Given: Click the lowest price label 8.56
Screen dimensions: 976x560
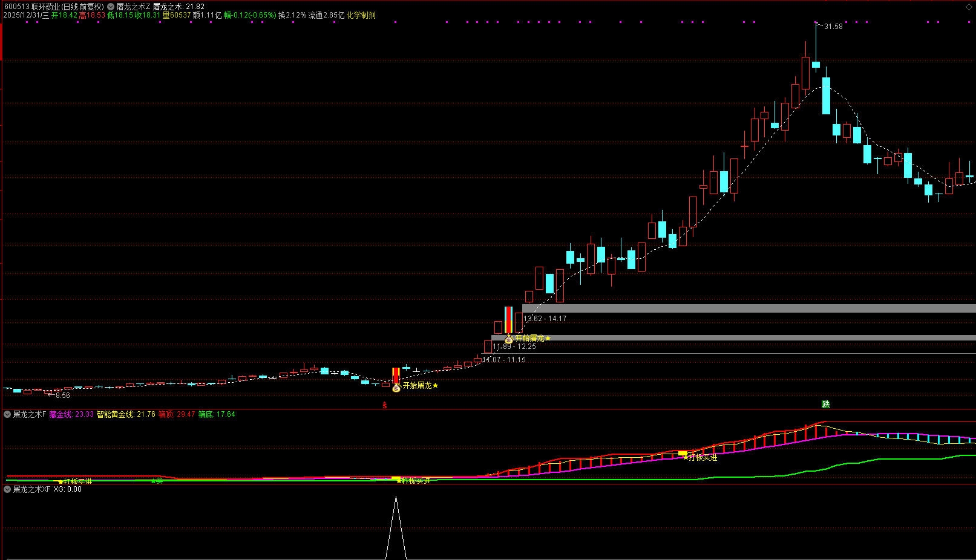Looking at the screenshot, I should pos(63,396).
